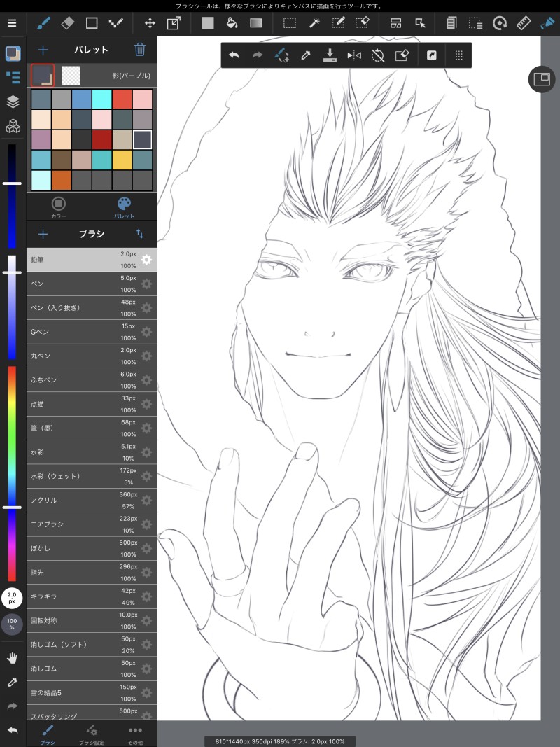This screenshot has height=747, width=560.
Task: Undo using floating toolbar arrow
Action: [234, 55]
